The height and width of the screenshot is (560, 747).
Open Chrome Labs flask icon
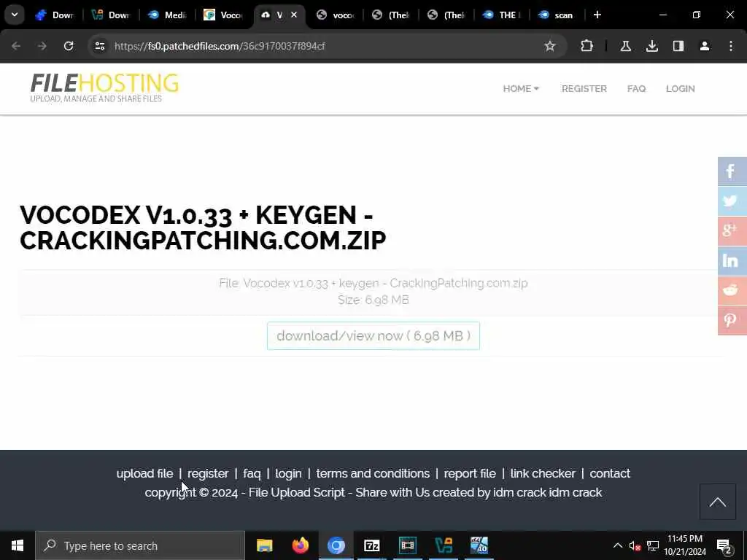(x=625, y=46)
